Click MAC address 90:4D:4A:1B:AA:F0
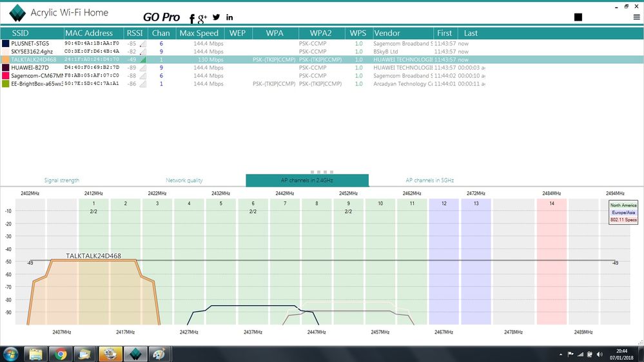 click(92, 43)
